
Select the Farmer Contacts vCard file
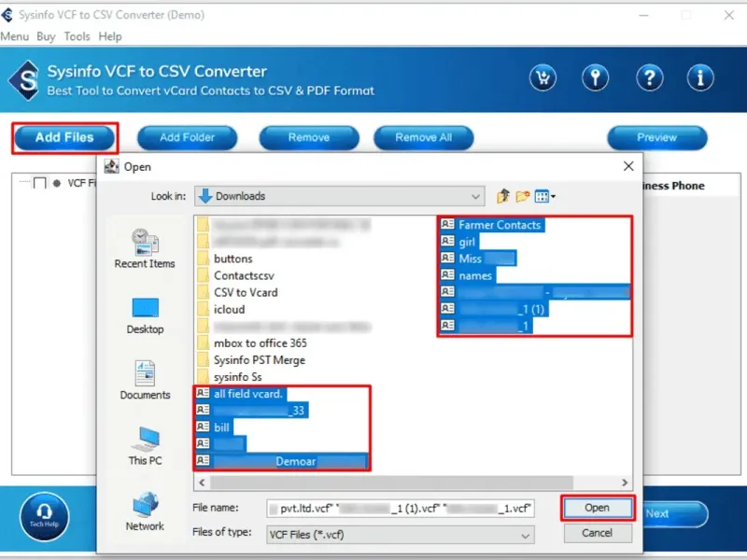[x=491, y=225]
